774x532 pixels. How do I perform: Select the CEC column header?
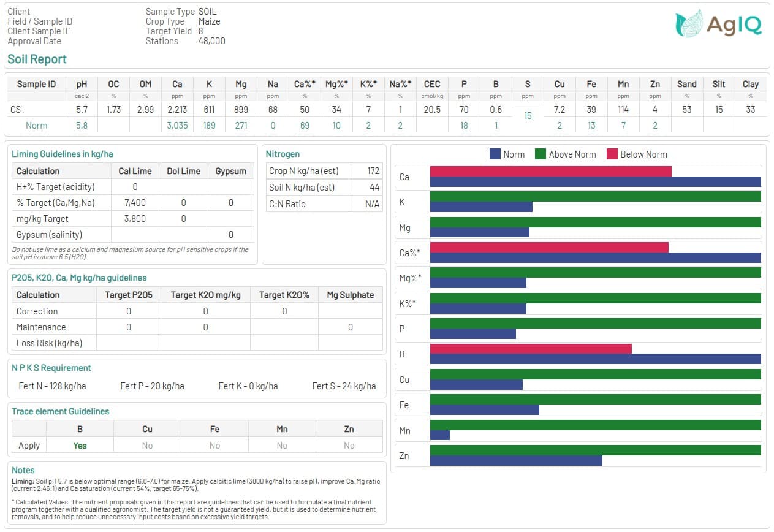point(432,84)
